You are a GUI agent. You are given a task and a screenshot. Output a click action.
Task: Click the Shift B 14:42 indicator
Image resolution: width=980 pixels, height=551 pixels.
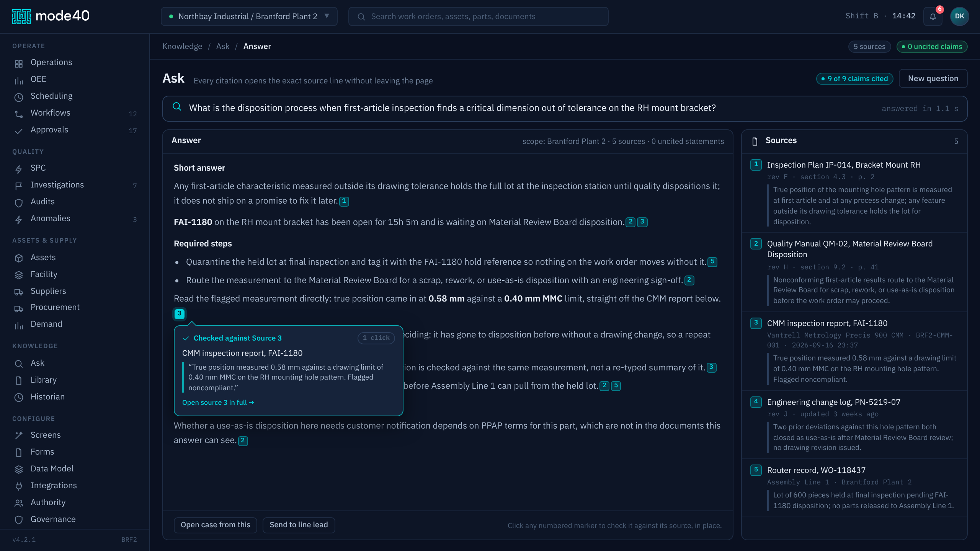click(880, 16)
